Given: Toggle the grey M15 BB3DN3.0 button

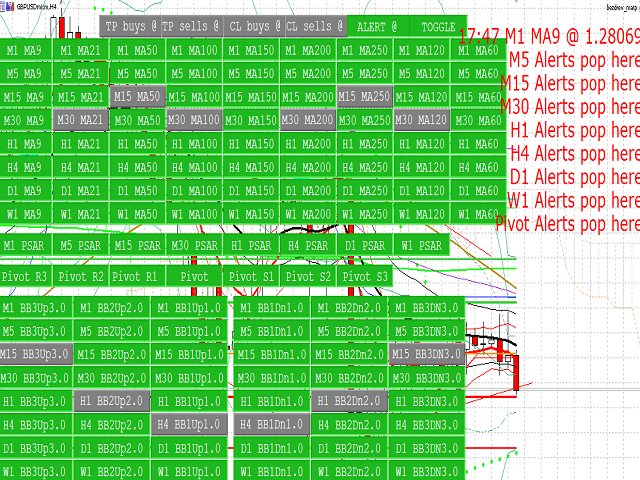Looking at the screenshot, I should (x=427, y=354).
